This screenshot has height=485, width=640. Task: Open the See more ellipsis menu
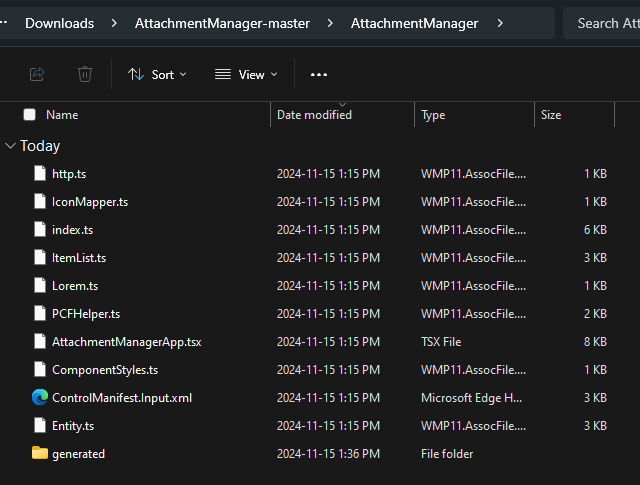319,75
